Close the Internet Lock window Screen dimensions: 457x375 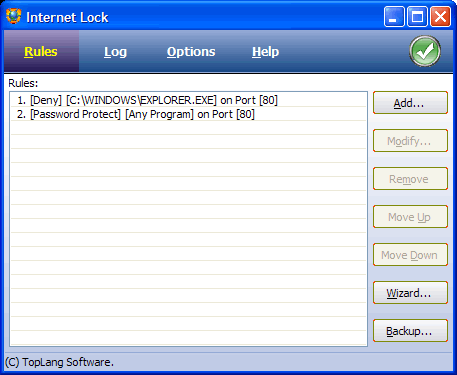(x=440, y=16)
